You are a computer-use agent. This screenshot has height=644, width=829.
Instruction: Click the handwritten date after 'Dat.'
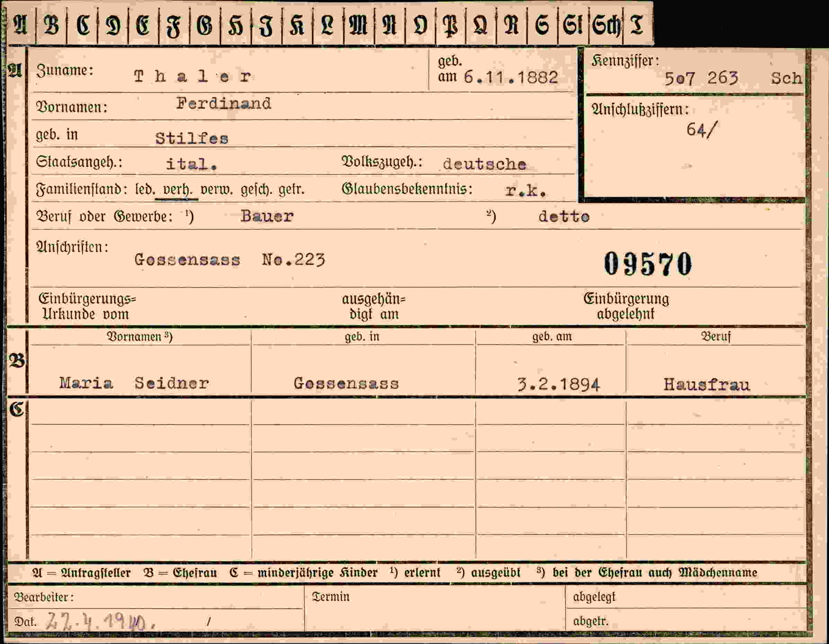[100, 621]
